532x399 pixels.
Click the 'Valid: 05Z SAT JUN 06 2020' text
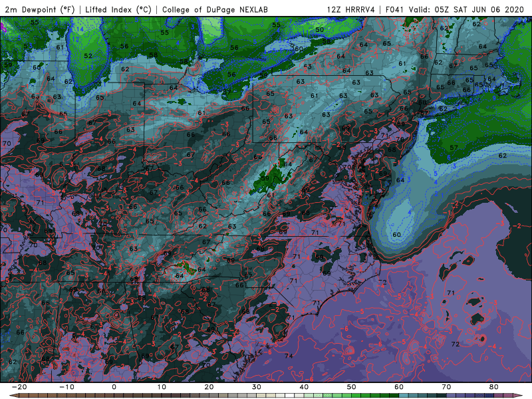point(467,9)
